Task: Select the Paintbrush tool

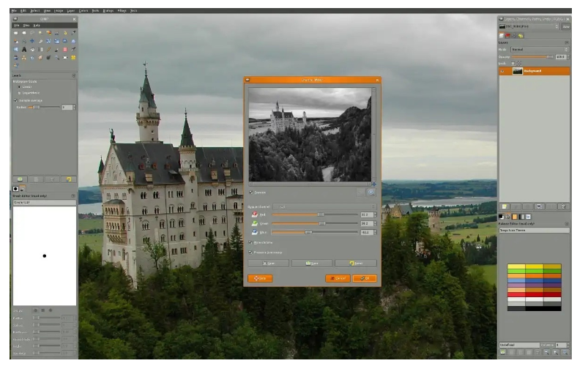Action: click(x=56, y=50)
